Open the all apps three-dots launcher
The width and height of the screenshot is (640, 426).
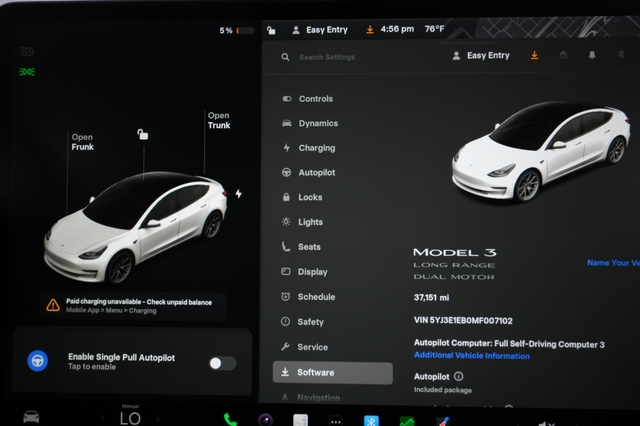336,421
